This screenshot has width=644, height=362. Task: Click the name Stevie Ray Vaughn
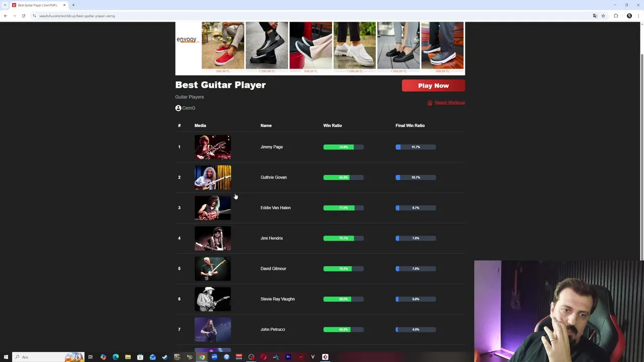pos(277,299)
